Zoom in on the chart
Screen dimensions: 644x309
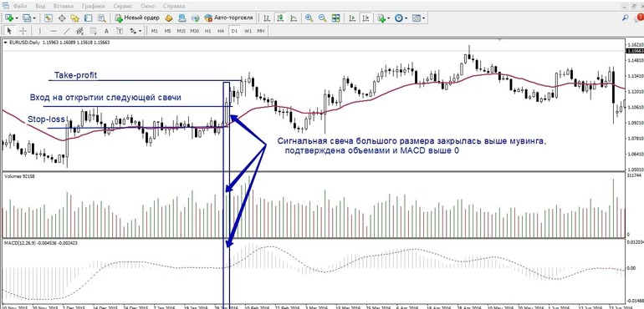[309, 18]
